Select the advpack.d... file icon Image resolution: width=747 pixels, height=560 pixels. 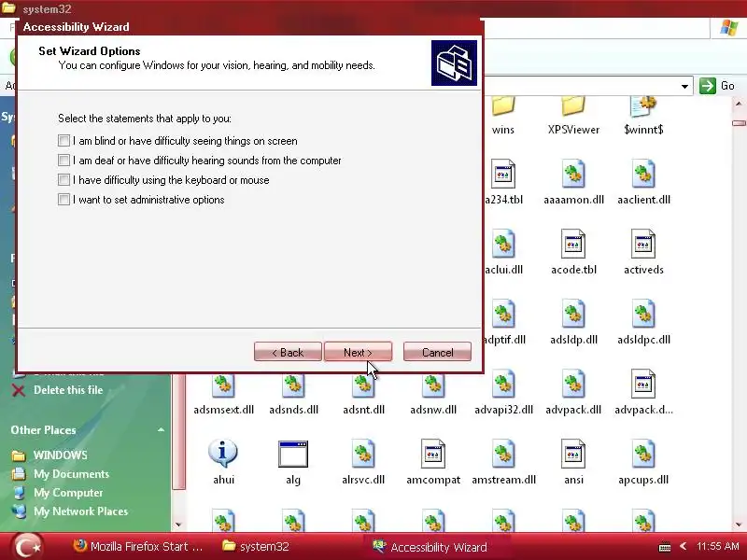click(643, 384)
